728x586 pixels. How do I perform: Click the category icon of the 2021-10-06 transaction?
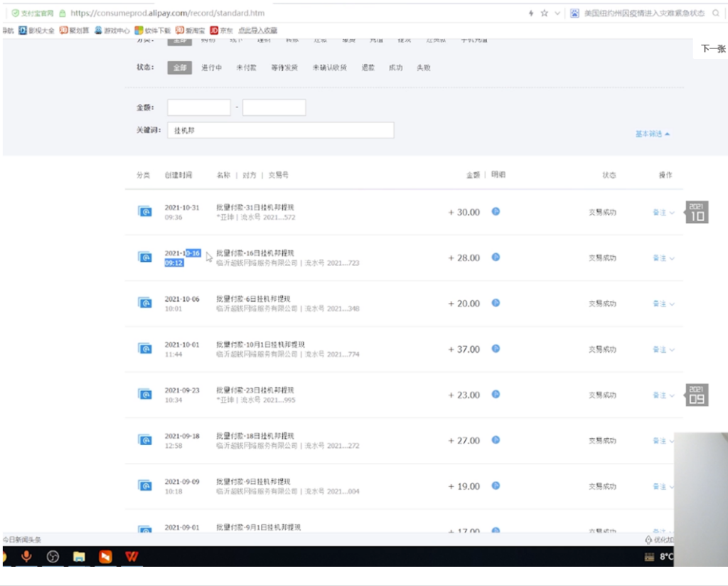145,303
